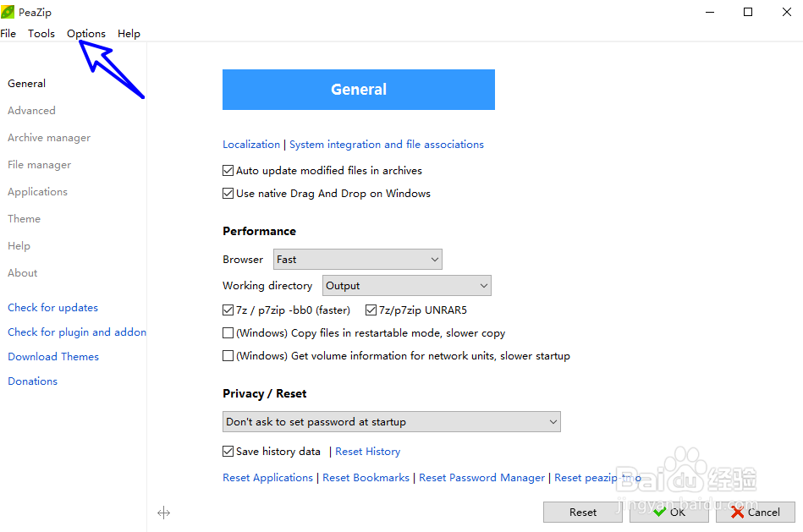Viewport: 803px width, 532px height.
Task: Switch to Archive manager settings
Action: [49, 138]
